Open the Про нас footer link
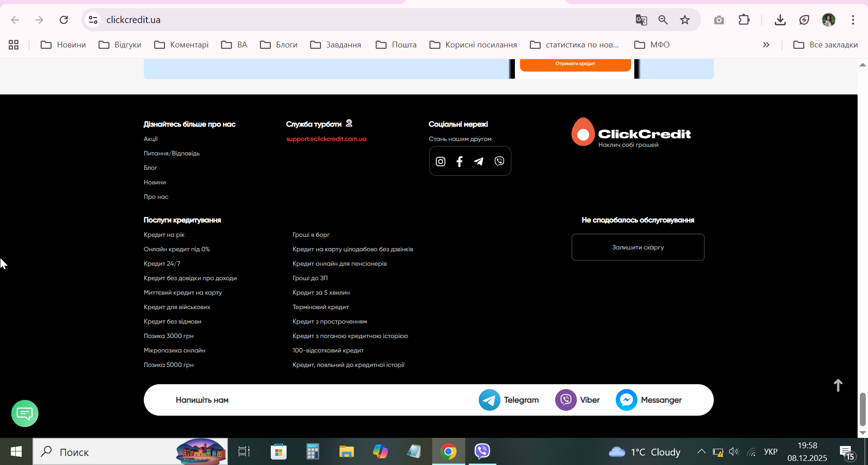Image resolution: width=868 pixels, height=465 pixels. point(156,197)
